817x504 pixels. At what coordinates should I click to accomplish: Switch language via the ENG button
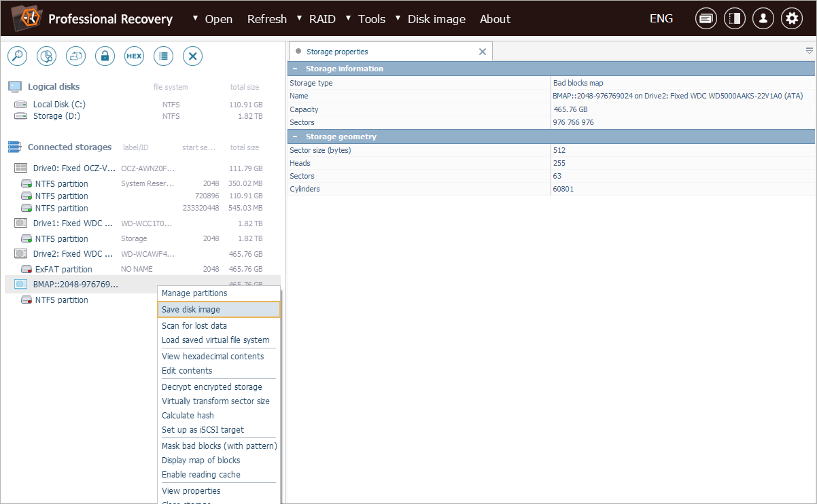point(661,18)
